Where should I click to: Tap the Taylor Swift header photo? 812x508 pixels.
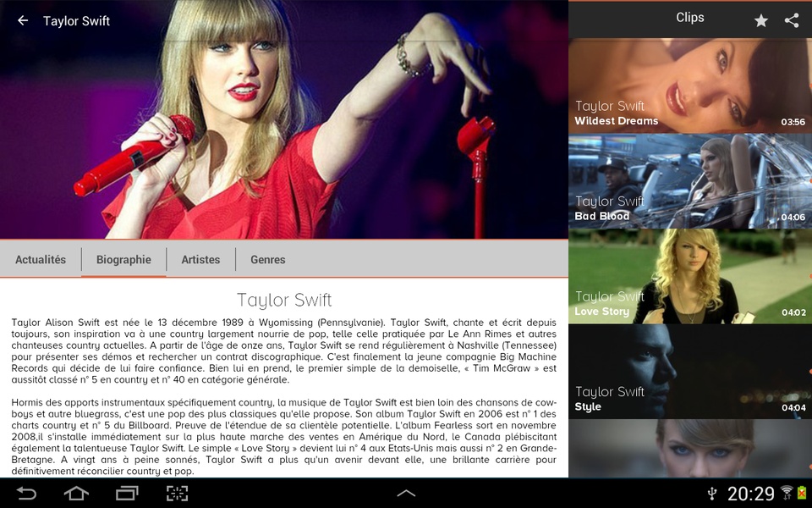click(284, 119)
